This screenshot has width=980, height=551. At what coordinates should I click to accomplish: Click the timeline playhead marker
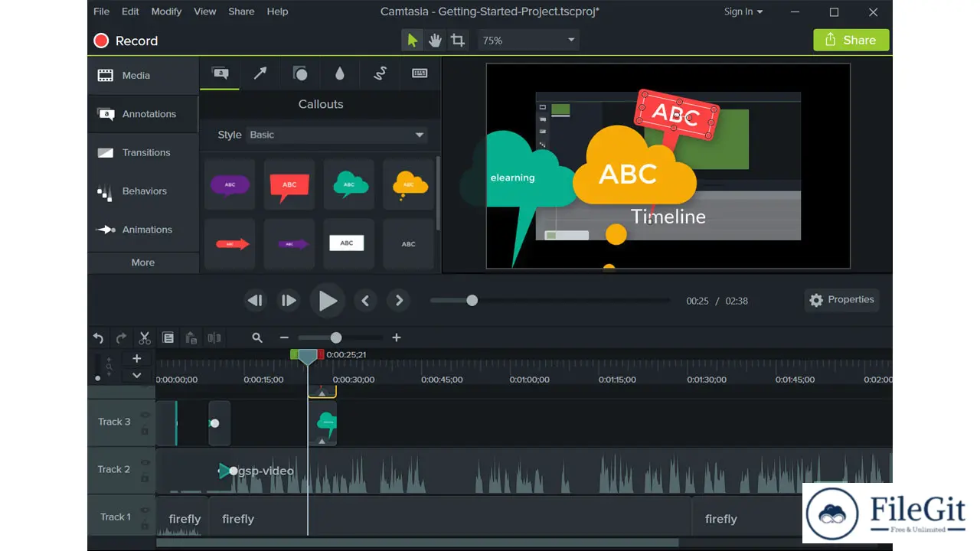[x=307, y=356]
